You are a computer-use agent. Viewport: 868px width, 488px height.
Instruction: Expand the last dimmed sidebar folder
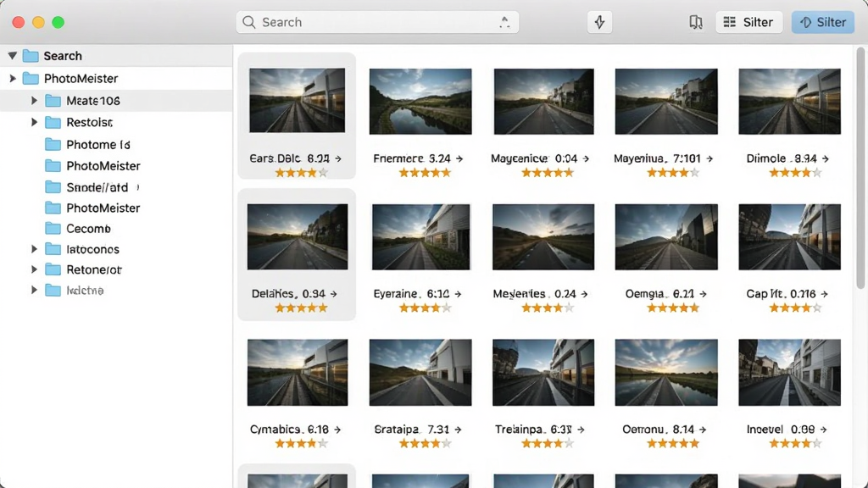[x=34, y=290]
